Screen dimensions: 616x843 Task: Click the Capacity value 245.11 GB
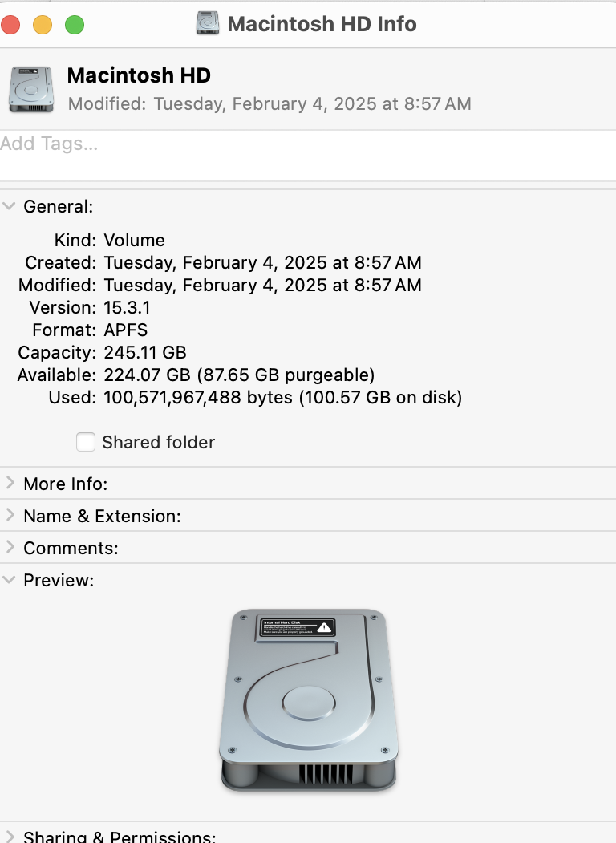pyautogui.click(x=145, y=352)
